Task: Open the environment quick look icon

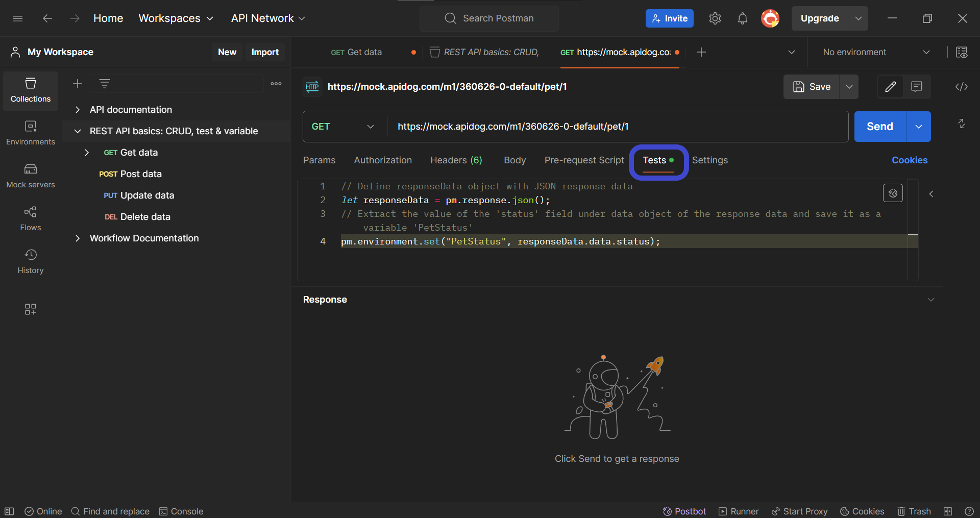Action: (x=962, y=52)
